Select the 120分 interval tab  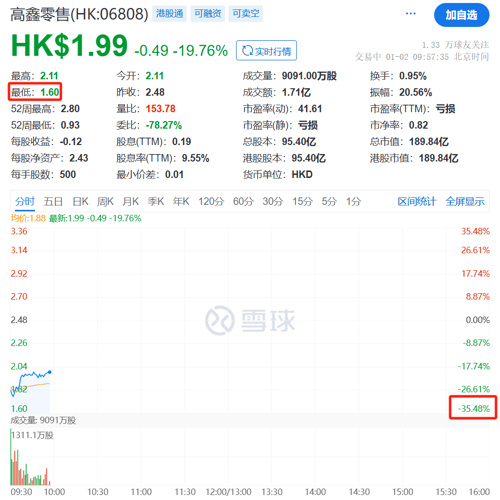[211, 201]
